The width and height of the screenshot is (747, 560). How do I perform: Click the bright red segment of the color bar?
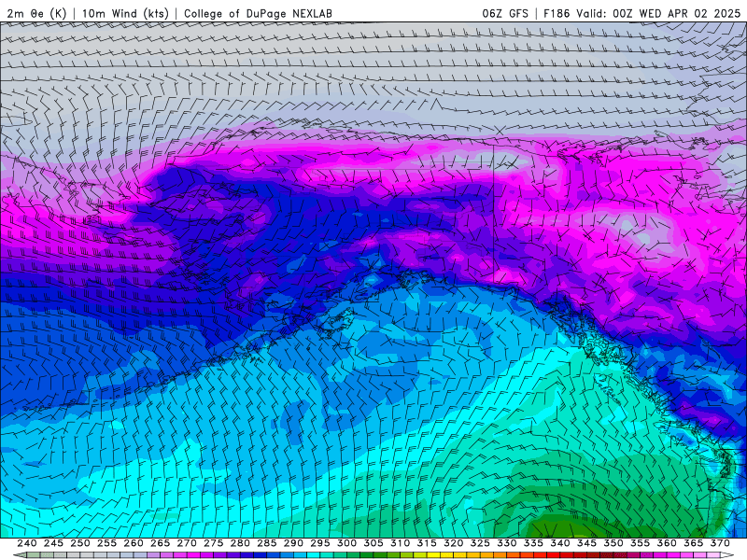point(553,555)
